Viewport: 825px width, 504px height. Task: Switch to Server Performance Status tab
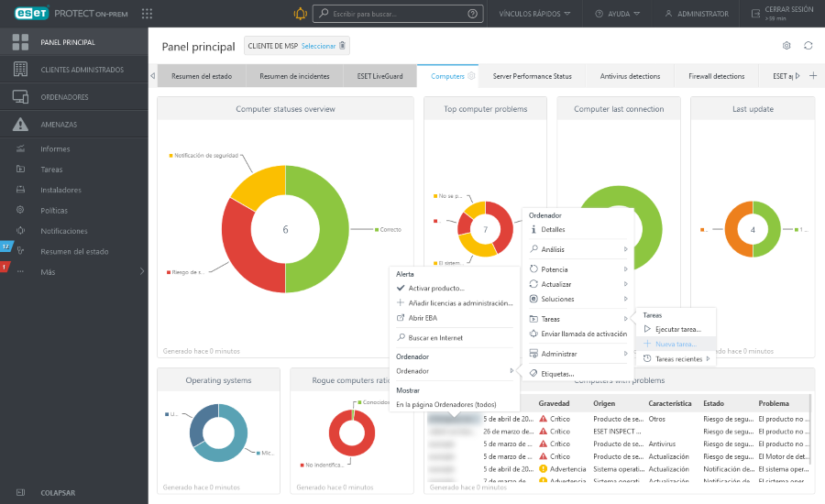pos(532,76)
